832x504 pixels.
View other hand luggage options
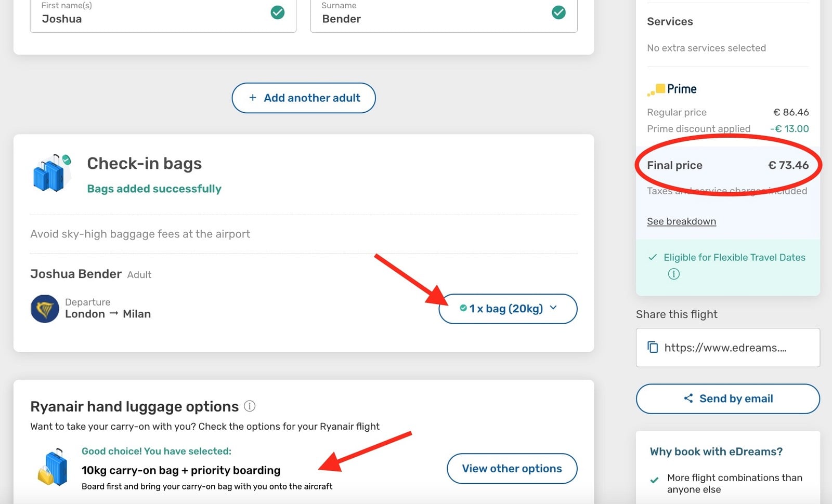point(512,469)
